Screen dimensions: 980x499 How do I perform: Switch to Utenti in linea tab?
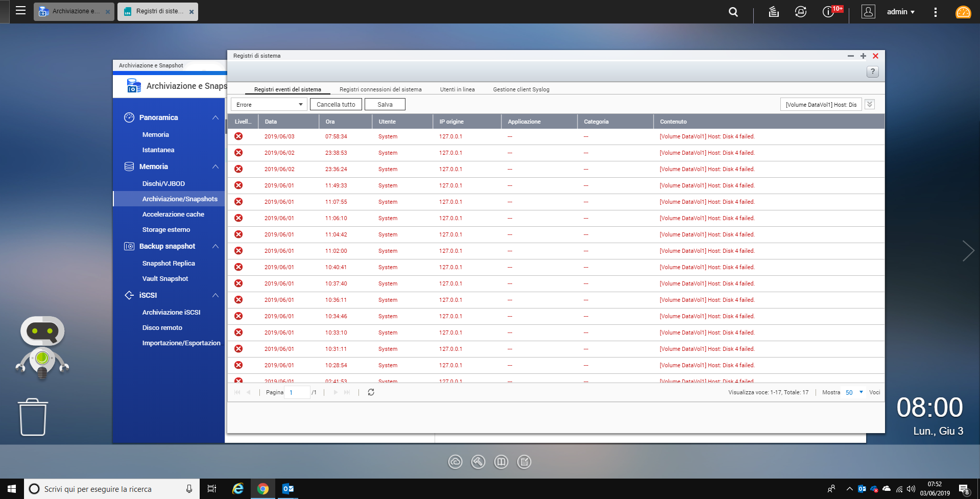[x=457, y=89]
